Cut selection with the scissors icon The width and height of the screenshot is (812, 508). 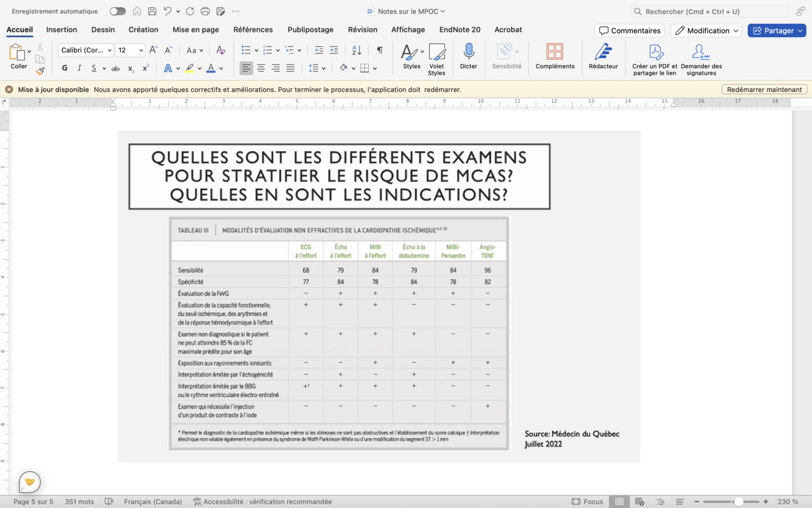[40, 47]
